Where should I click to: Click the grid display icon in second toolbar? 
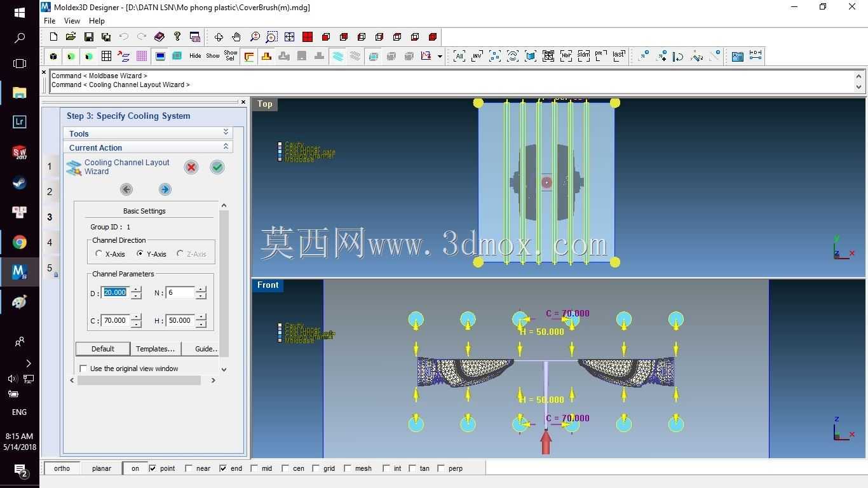(106, 56)
